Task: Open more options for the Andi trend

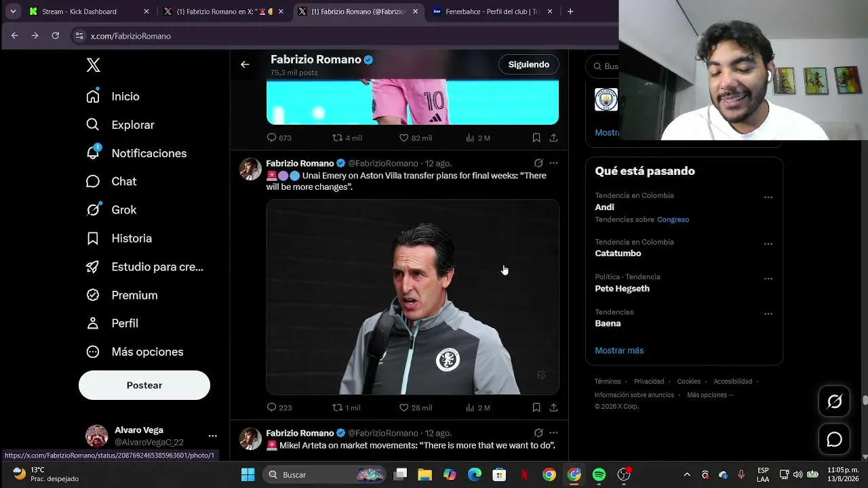Action: pyautogui.click(x=768, y=197)
